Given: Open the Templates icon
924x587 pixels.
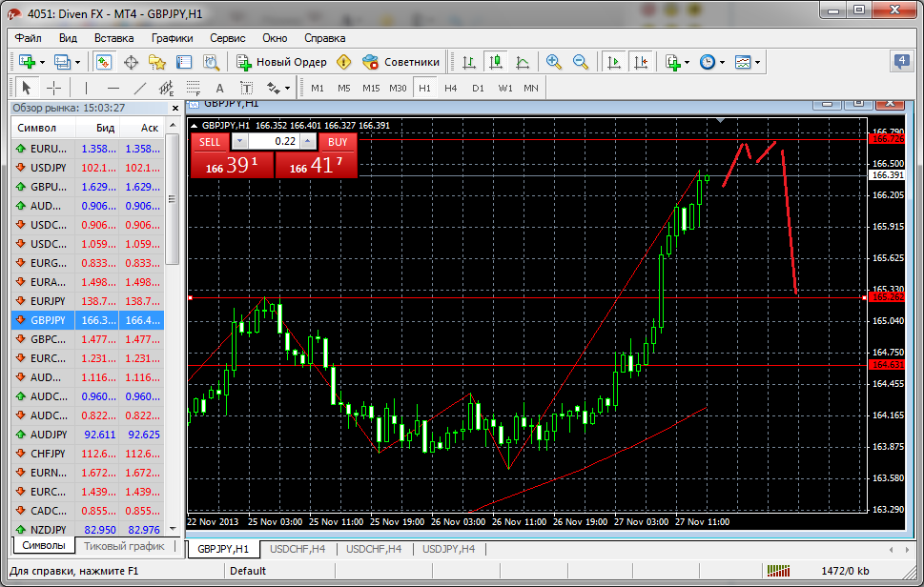Looking at the screenshot, I should tap(743, 62).
